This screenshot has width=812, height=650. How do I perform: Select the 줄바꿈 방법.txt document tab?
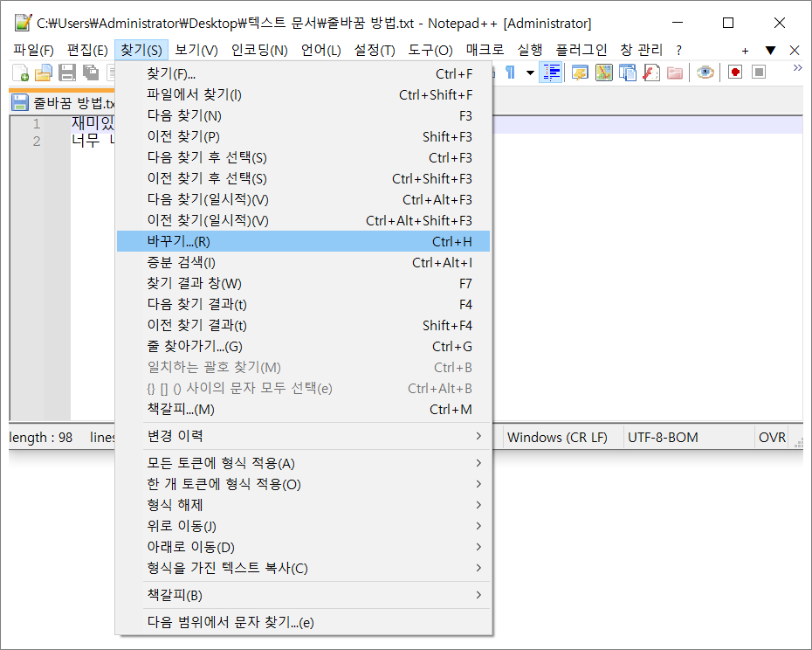[x=64, y=102]
